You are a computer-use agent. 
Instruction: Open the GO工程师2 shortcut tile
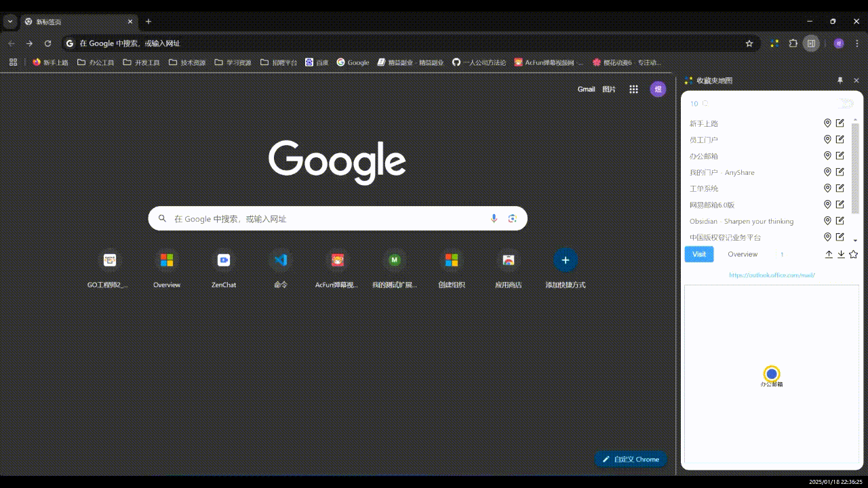click(x=110, y=269)
